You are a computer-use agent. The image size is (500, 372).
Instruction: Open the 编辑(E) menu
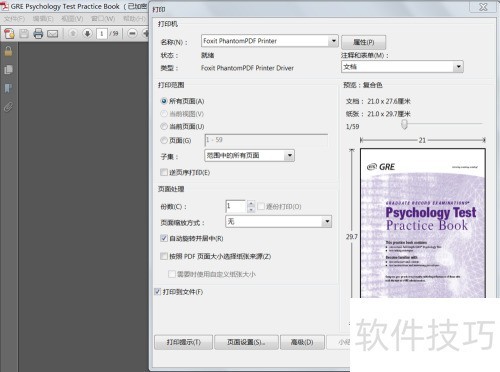(43, 18)
